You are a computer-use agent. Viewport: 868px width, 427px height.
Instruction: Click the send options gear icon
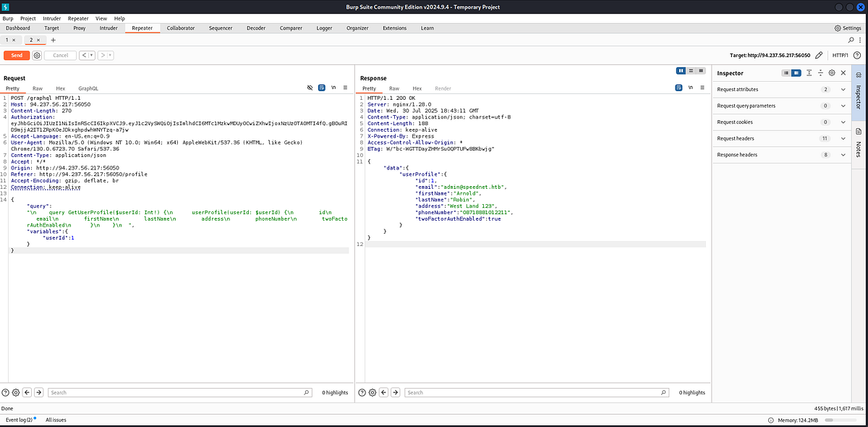(x=37, y=55)
